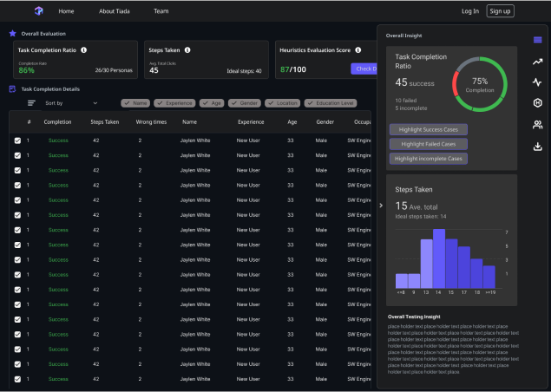Click the info icon beside Task Completion Ratio
Viewport: 551px width, 392px height.
coord(84,50)
